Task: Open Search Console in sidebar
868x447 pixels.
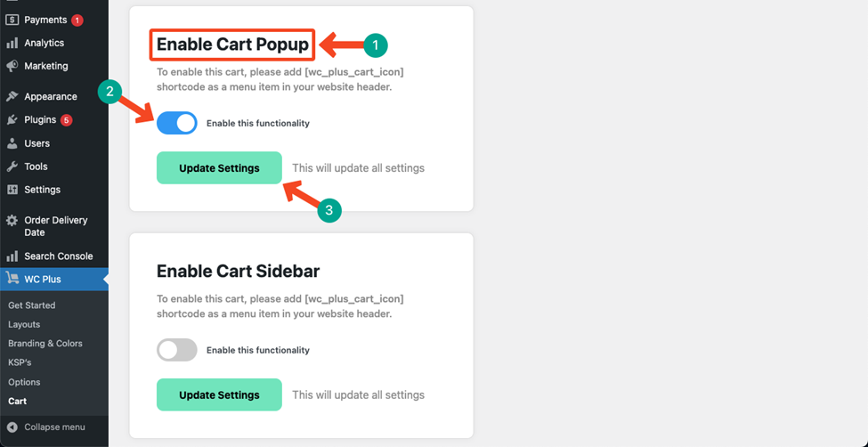Action: pos(58,256)
